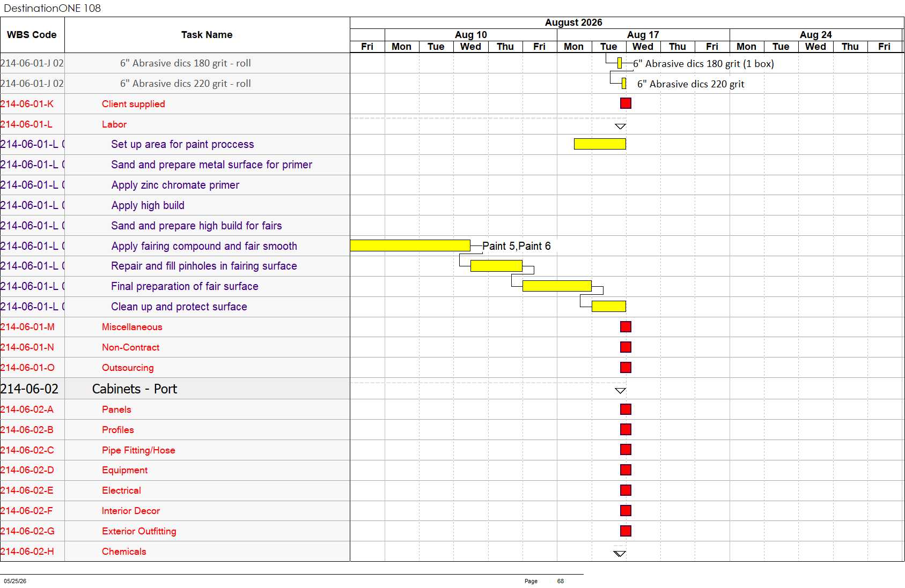Click the red marker in Profiles row
Screen dimensions: 905x588
pyautogui.click(x=626, y=430)
